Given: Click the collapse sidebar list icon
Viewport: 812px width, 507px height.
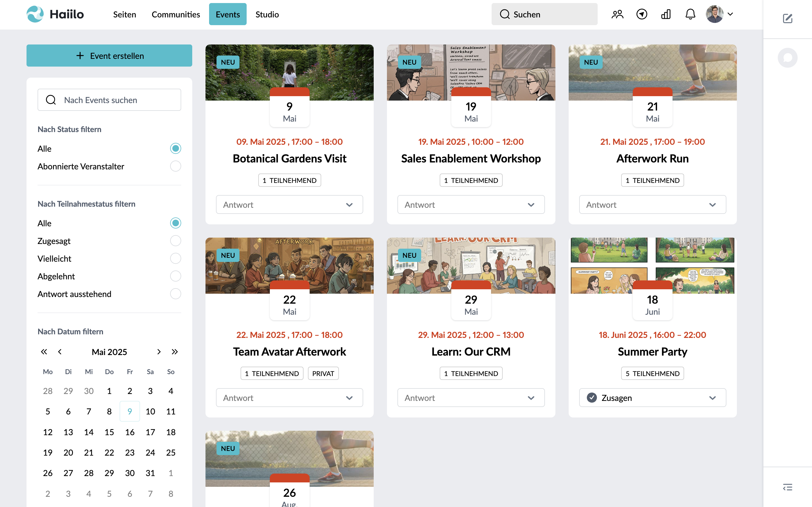Looking at the screenshot, I should click(787, 487).
